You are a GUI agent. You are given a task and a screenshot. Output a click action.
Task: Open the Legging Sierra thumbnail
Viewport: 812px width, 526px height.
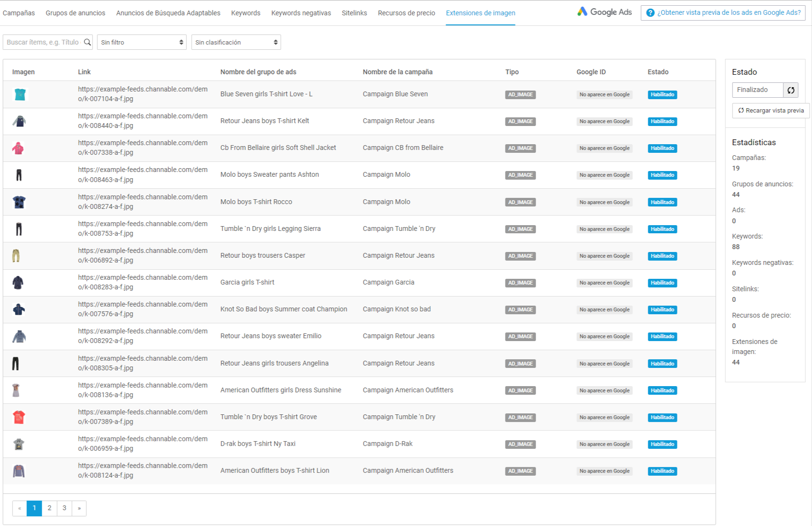[x=19, y=229]
